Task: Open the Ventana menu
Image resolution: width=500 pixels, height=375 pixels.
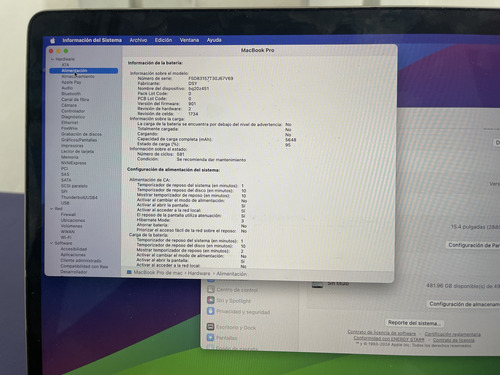Action: click(189, 40)
